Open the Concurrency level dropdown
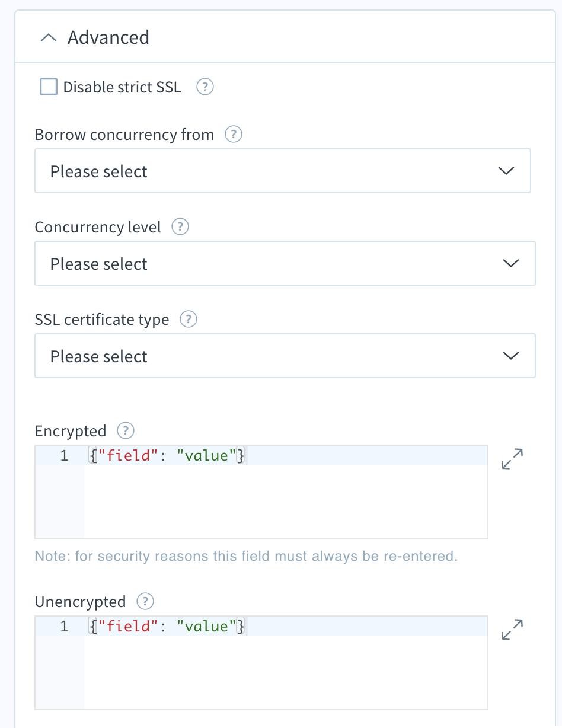Viewport: 562px width, 728px height. point(285,263)
